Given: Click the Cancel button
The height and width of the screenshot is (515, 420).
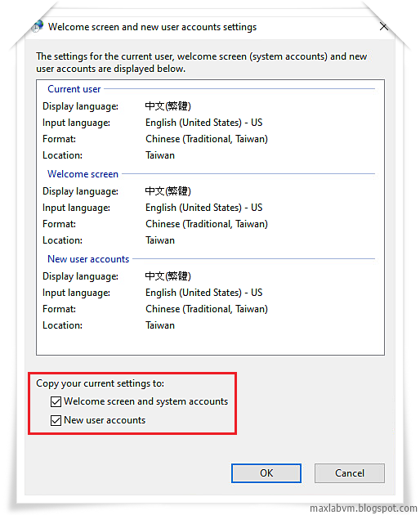Looking at the screenshot, I should [x=350, y=473].
